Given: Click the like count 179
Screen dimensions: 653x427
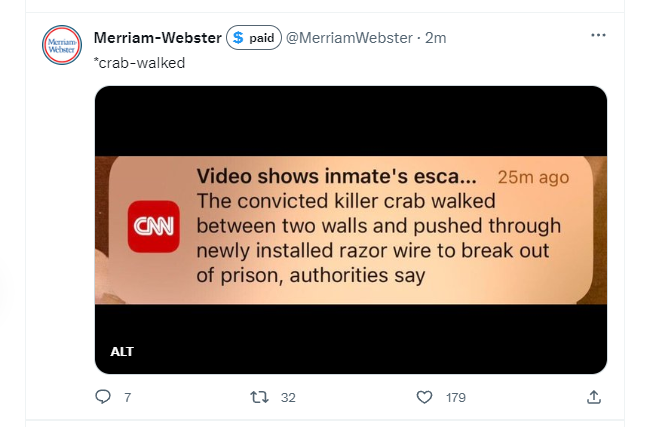Looking at the screenshot, I should 456,397.
